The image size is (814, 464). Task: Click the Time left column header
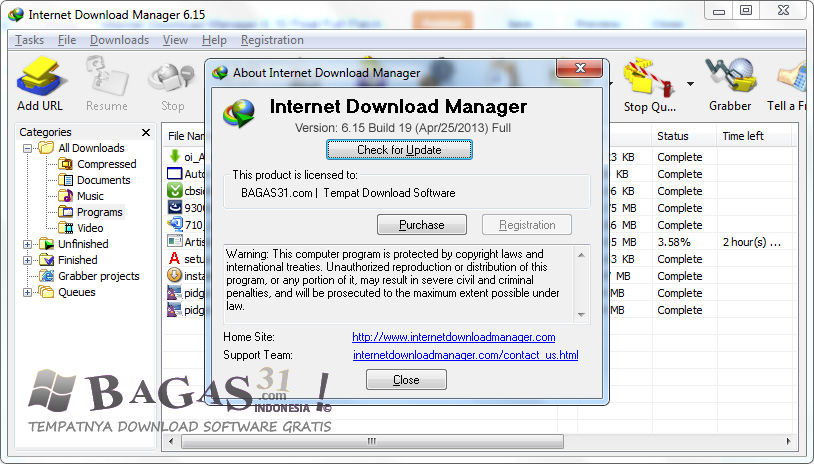point(754,136)
